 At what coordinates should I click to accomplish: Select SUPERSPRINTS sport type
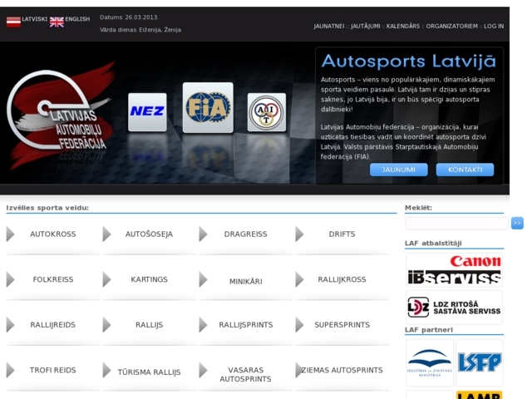click(x=342, y=325)
